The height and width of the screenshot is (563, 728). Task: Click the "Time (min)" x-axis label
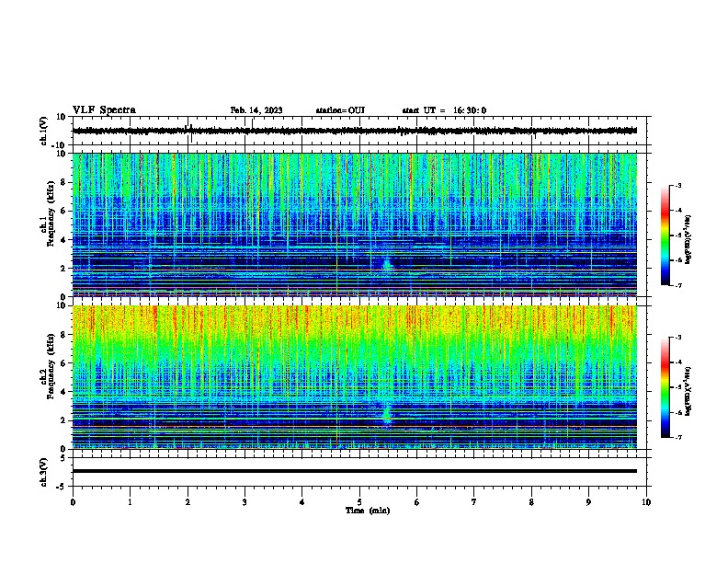(368, 511)
